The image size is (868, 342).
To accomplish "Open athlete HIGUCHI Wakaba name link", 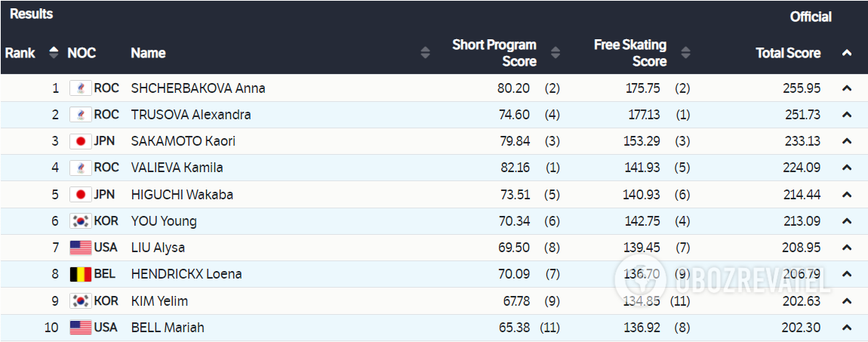I will pyautogui.click(x=182, y=195).
